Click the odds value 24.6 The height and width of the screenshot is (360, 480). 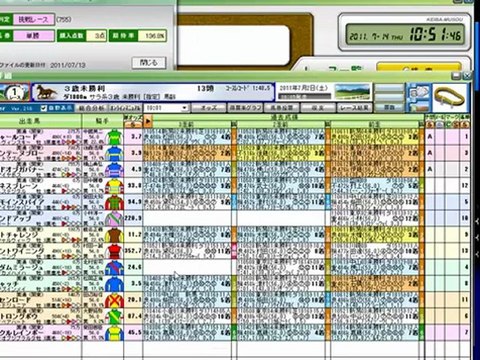[x=135, y=267]
